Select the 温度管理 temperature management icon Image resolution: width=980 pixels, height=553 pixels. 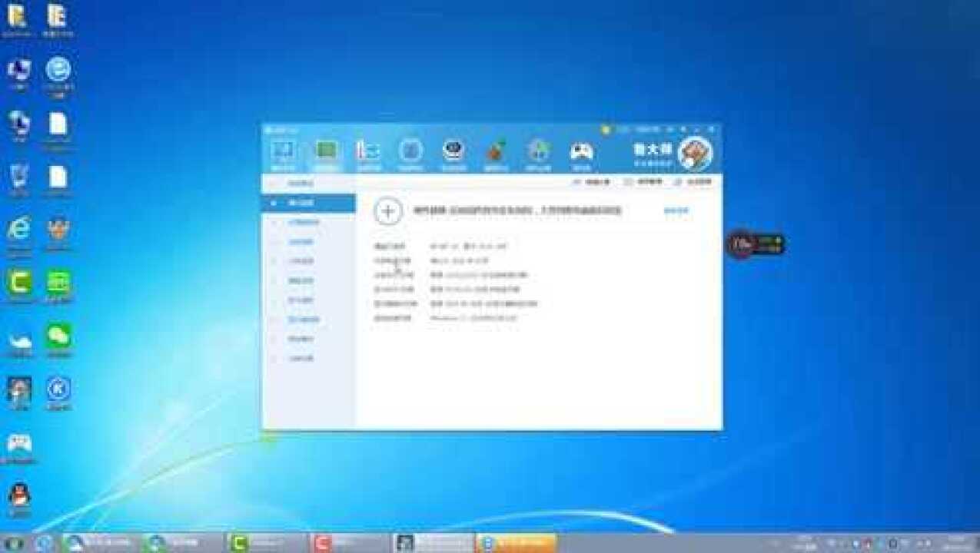coord(368,153)
